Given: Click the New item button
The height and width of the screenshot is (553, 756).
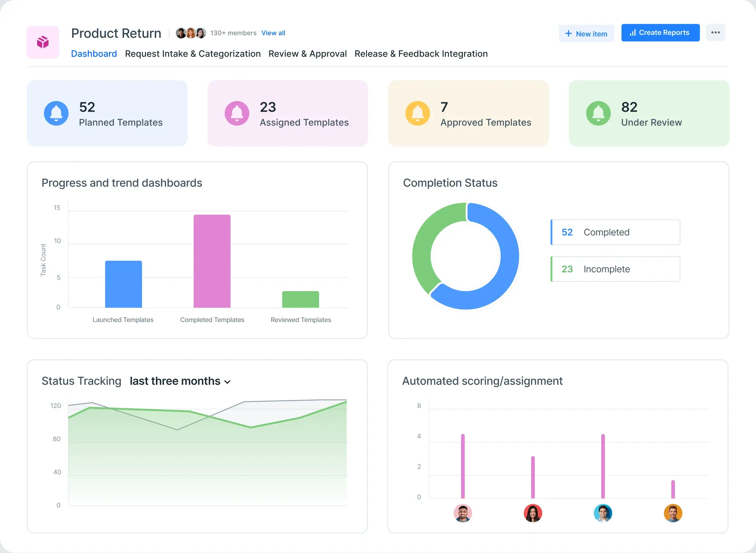Looking at the screenshot, I should [x=586, y=33].
